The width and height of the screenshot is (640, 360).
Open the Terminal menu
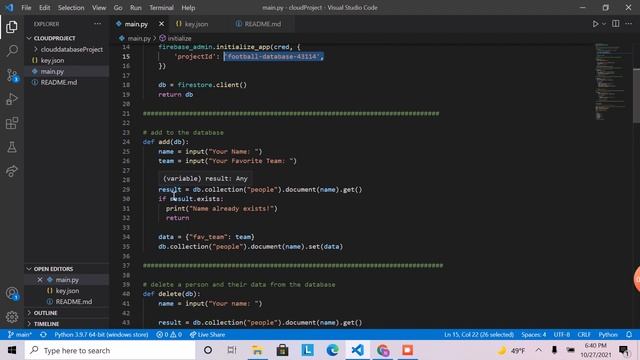(161, 8)
